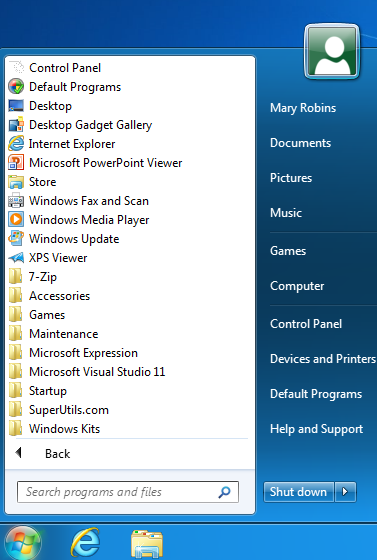Click the text "Store"
Image resolution: width=377 pixels, height=560 pixels.
[42, 182]
